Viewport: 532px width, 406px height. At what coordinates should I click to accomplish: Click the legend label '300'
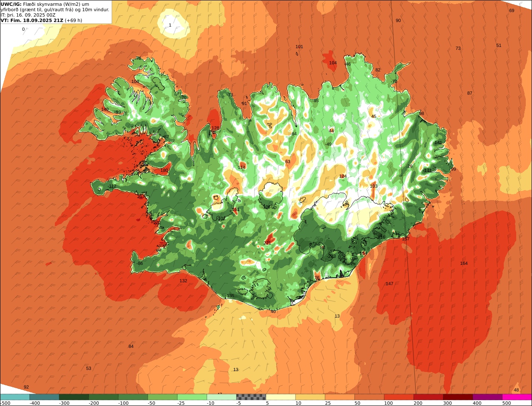[448, 403]
